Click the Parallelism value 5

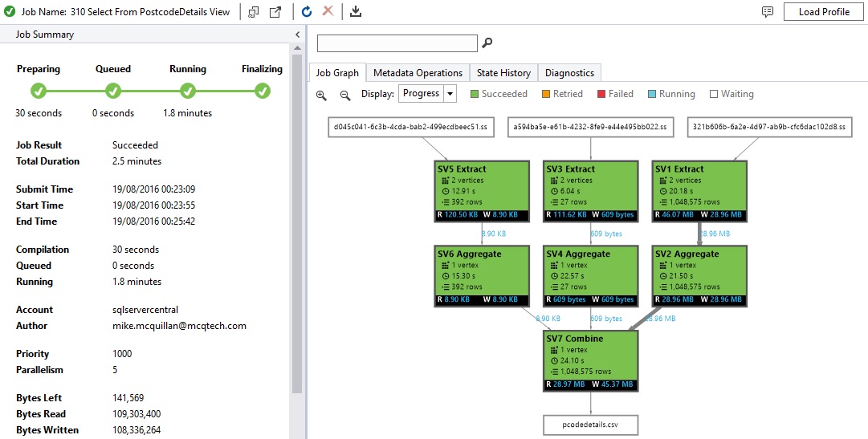pos(115,370)
